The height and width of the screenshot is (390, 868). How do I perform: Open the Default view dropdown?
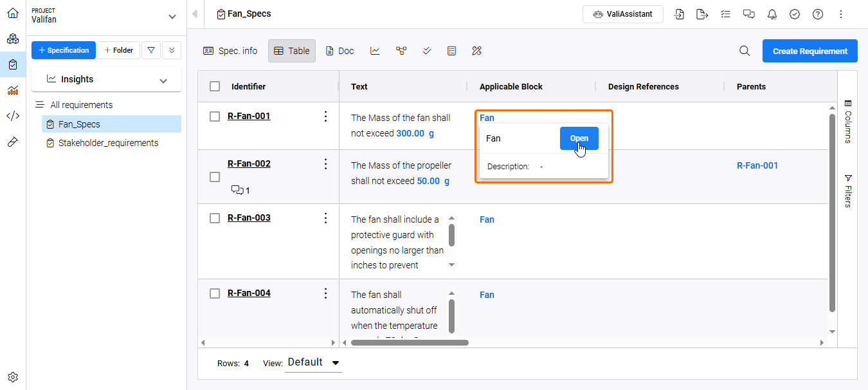(314, 362)
